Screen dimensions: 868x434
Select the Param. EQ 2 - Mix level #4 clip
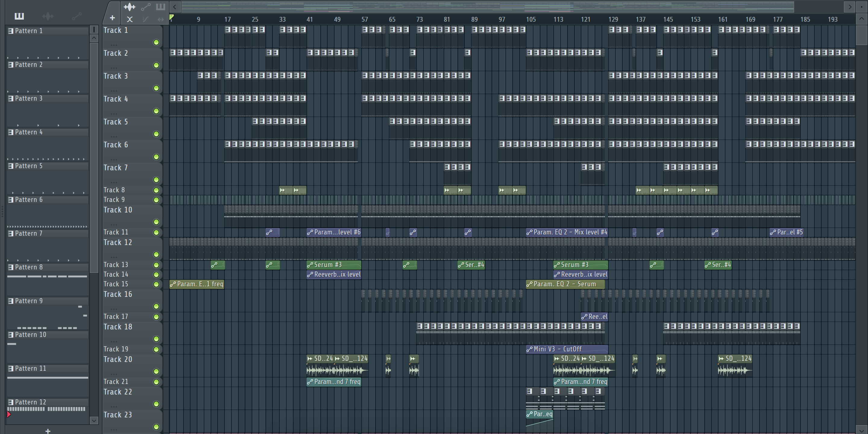pos(567,232)
